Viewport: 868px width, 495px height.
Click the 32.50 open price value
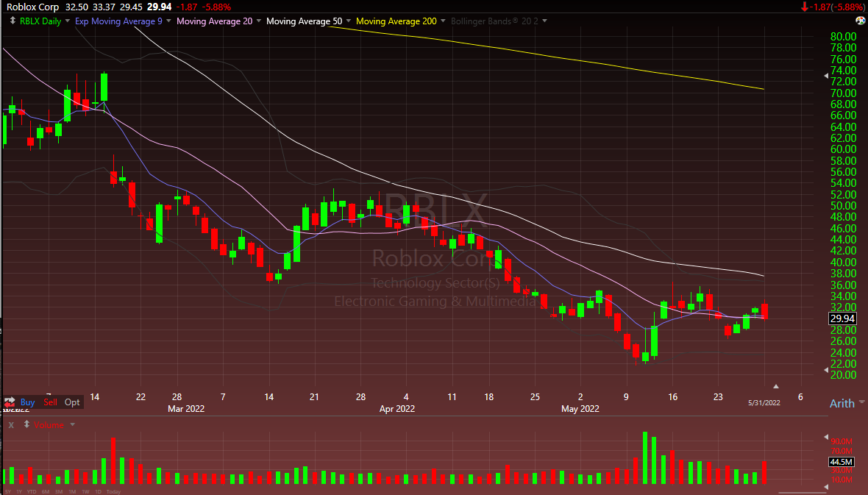(77, 7)
